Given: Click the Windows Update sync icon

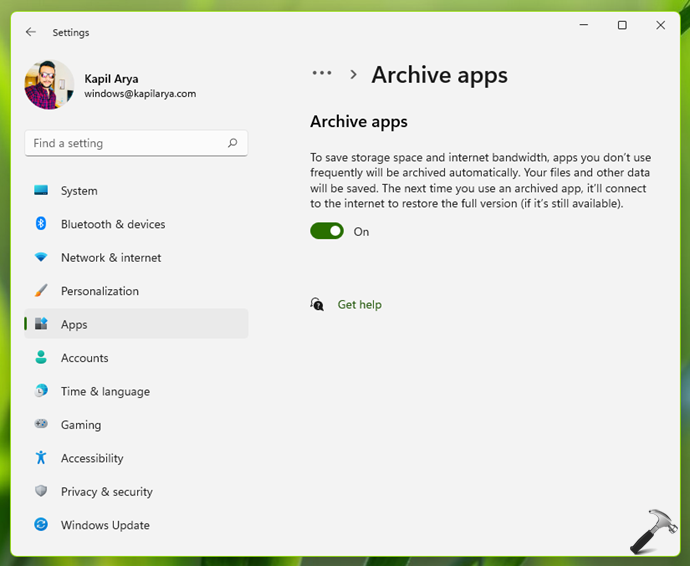Looking at the screenshot, I should (x=41, y=525).
